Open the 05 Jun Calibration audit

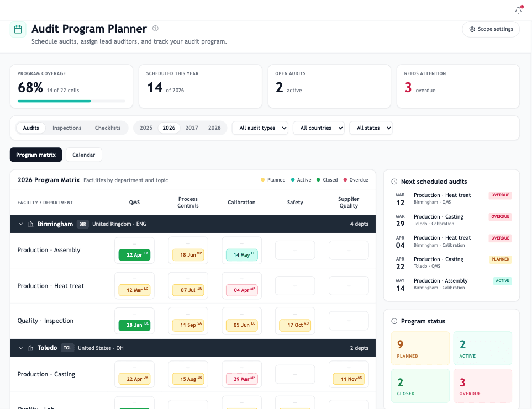[x=241, y=325]
